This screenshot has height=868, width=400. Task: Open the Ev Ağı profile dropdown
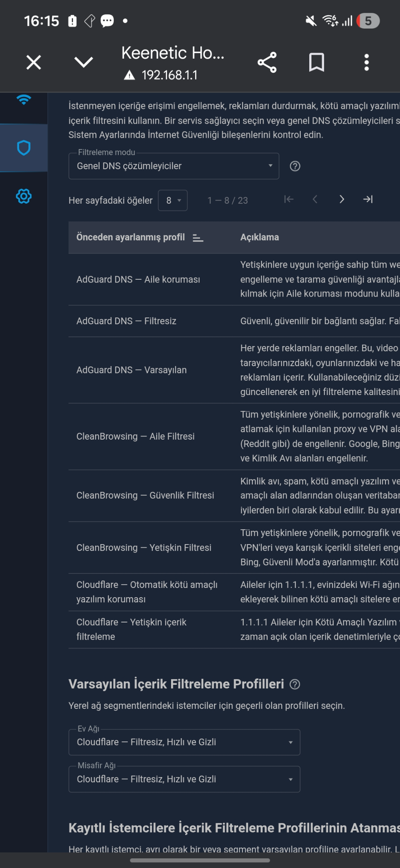coord(184,742)
